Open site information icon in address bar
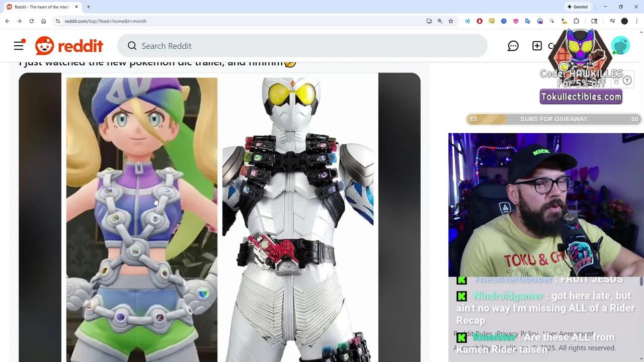 pos(58,21)
